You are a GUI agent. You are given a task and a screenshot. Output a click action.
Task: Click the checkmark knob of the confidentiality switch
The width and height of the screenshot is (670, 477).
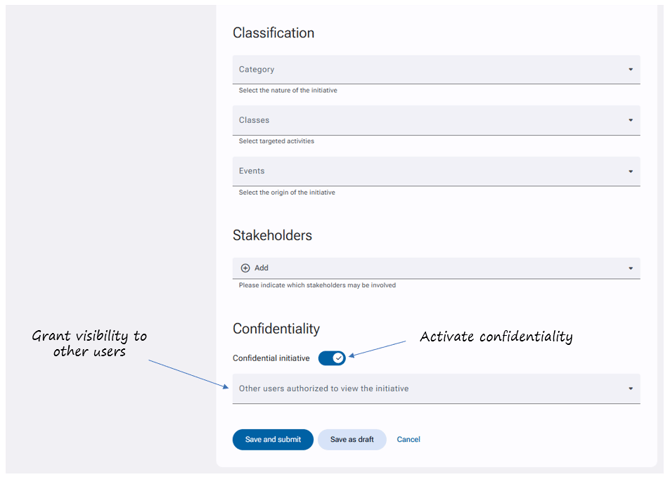pos(338,358)
